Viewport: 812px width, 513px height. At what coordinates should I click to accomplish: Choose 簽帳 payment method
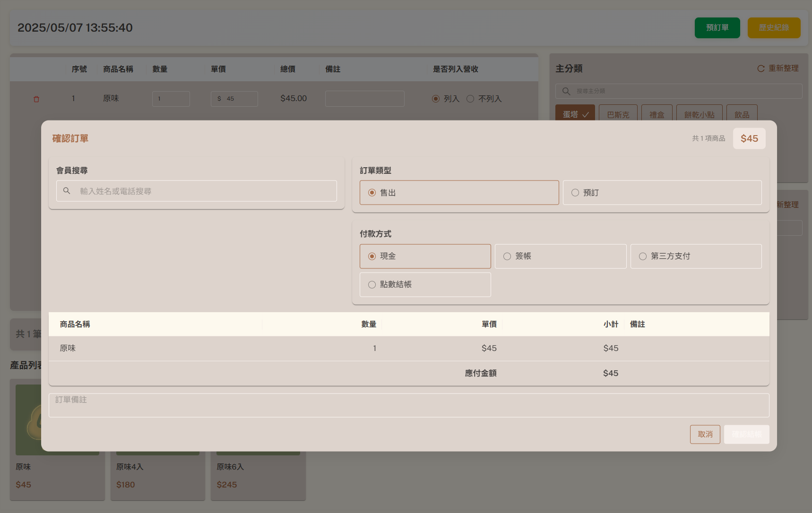pos(560,256)
